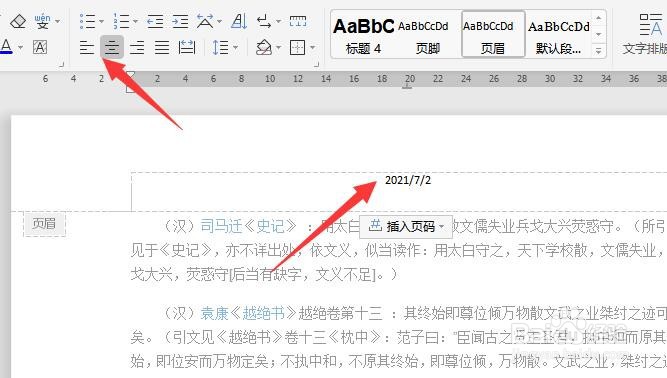Click the borders icon
The image size is (667, 378).
(x=297, y=47)
